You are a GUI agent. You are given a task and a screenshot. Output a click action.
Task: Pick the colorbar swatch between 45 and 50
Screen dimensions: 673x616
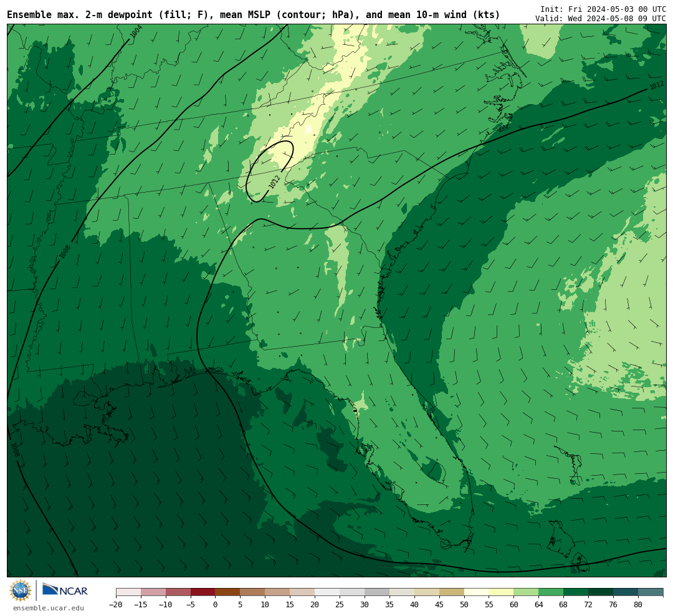tap(452, 592)
